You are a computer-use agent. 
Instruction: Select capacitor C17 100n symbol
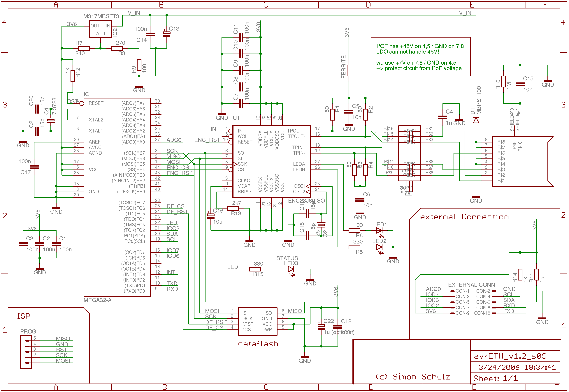click(x=34, y=167)
